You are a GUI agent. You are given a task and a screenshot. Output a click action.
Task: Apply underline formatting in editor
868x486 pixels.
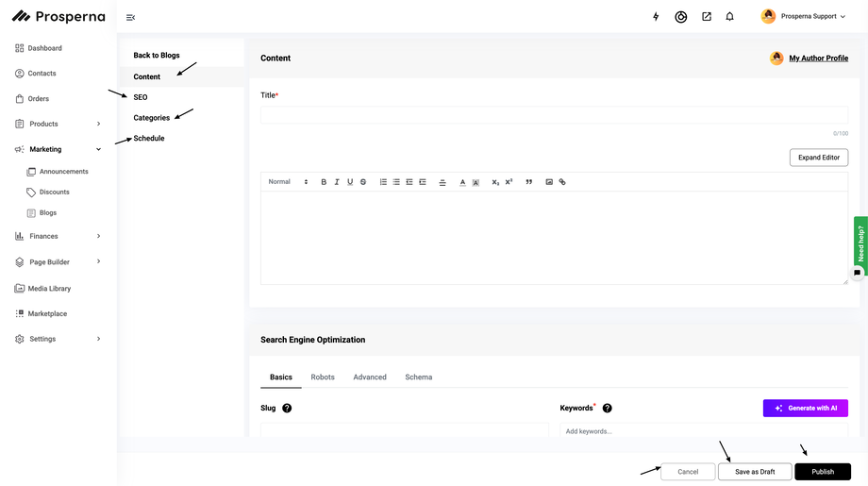pos(350,182)
